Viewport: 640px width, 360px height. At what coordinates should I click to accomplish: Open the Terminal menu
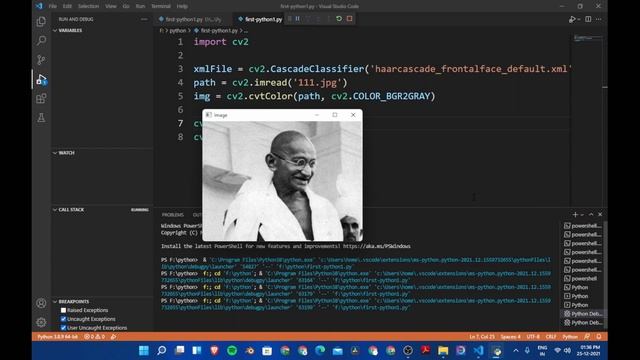161,6
